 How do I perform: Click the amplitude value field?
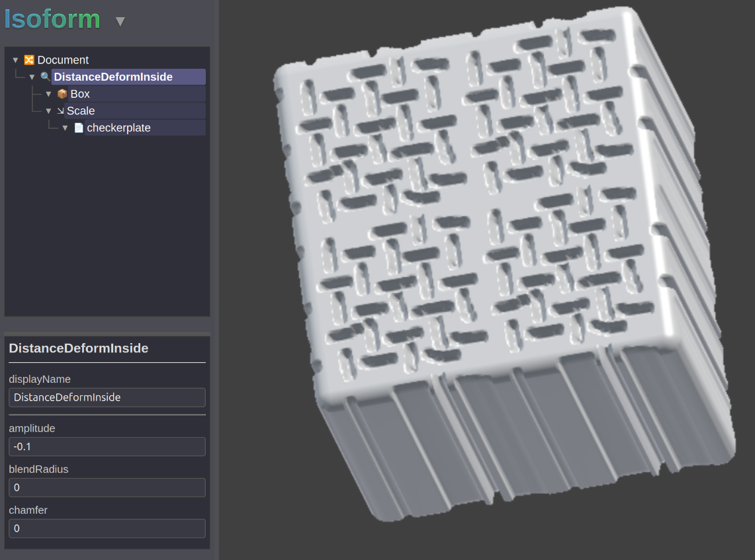point(107,447)
